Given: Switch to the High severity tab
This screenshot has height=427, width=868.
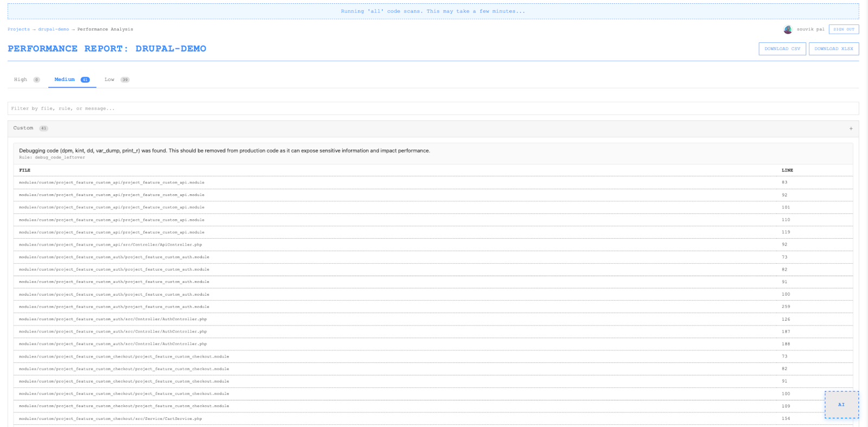Looking at the screenshot, I should click(27, 80).
